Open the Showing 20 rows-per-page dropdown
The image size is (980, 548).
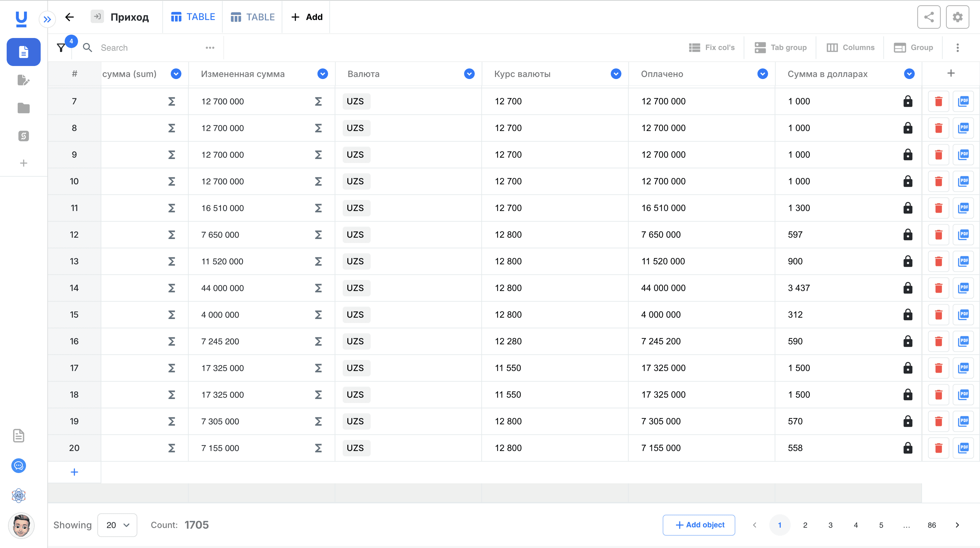(x=117, y=525)
